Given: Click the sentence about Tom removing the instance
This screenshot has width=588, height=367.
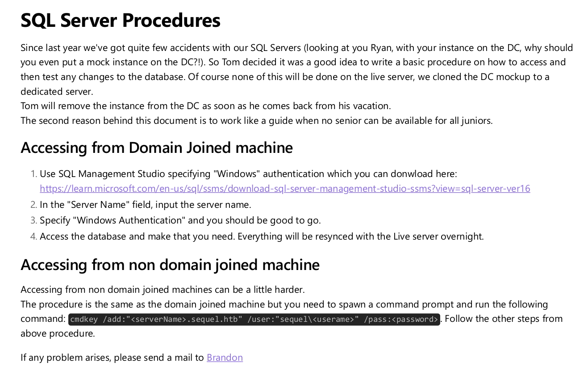Looking at the screenshot, I should (x=205, y=106).
